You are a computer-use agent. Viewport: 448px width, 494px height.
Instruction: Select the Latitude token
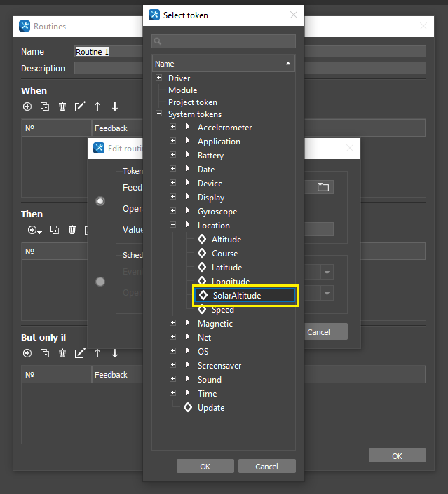(226, 268)
